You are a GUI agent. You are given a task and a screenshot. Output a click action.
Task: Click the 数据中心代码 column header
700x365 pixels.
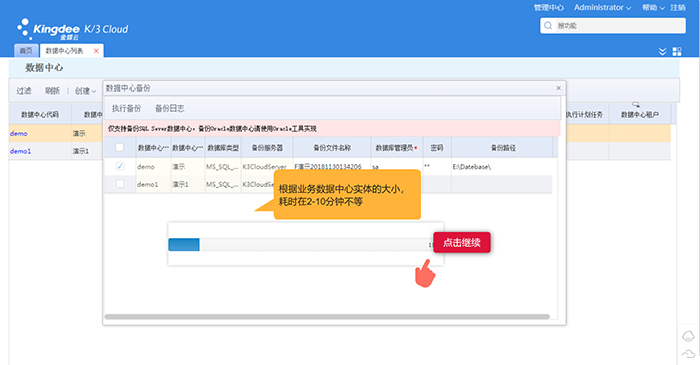tap(40, 115)
